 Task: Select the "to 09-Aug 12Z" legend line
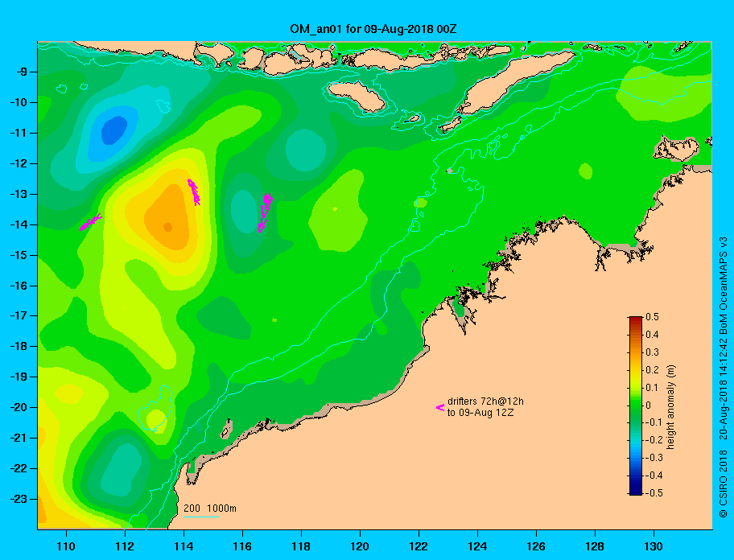(x=480, y=413)
